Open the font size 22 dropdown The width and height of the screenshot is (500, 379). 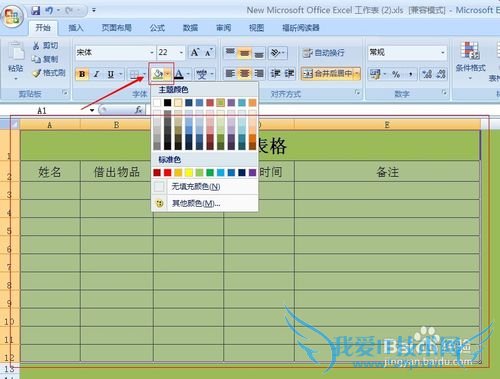coord(181,53)
